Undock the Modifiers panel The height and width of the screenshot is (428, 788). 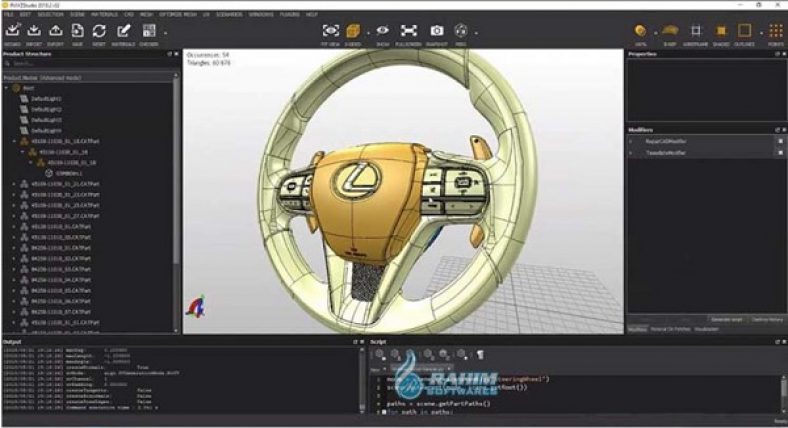777,130
